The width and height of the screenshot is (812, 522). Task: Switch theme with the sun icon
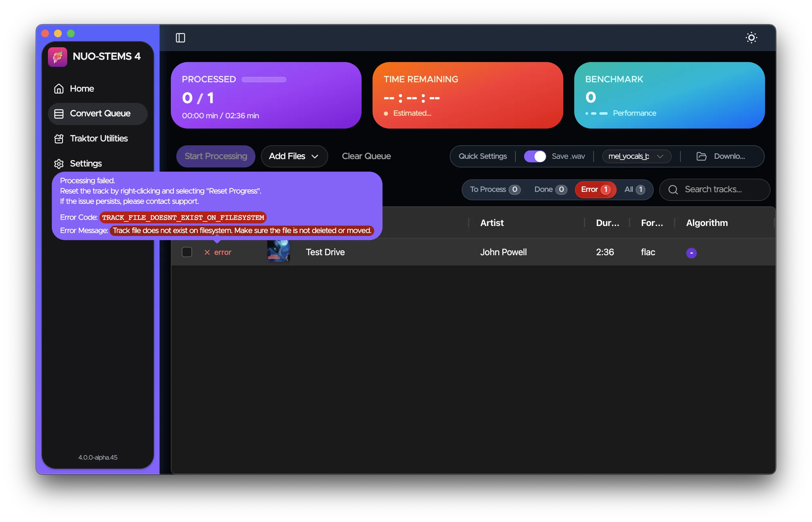751,38
